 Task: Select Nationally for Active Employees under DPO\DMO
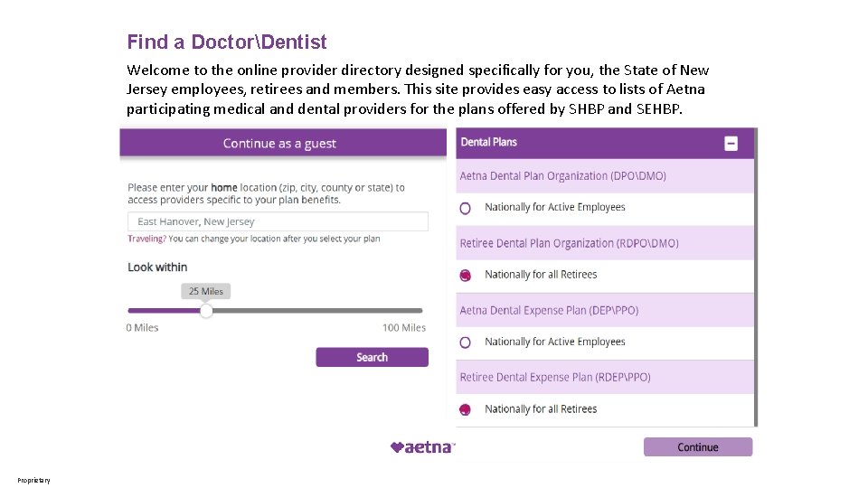click(x=465, y=208)
